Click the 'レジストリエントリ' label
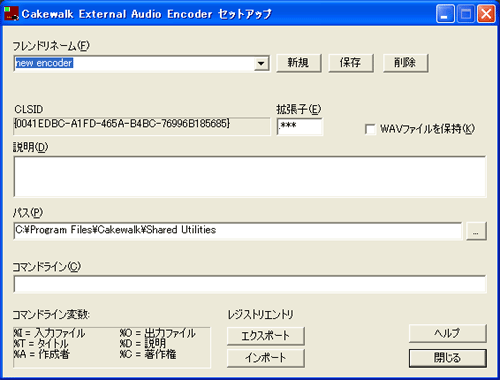Viewport: 500px width, 380px height. [x=260, y=315]
